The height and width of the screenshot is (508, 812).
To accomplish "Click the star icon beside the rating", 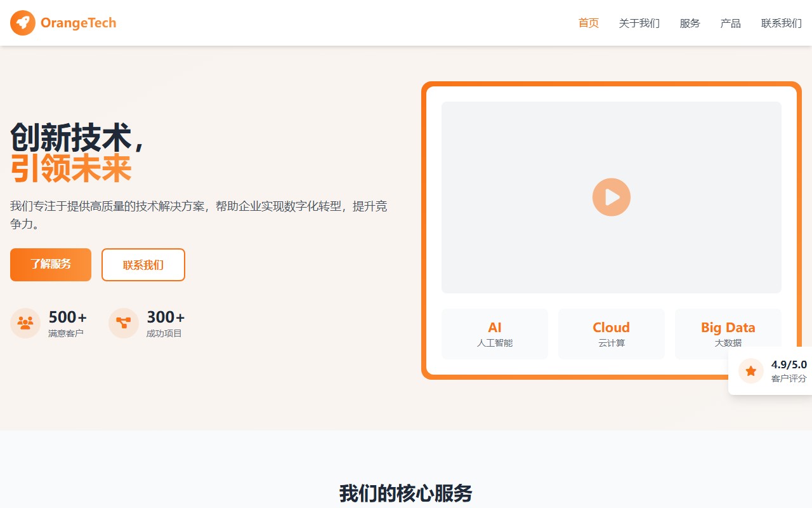I will point(751,371).
